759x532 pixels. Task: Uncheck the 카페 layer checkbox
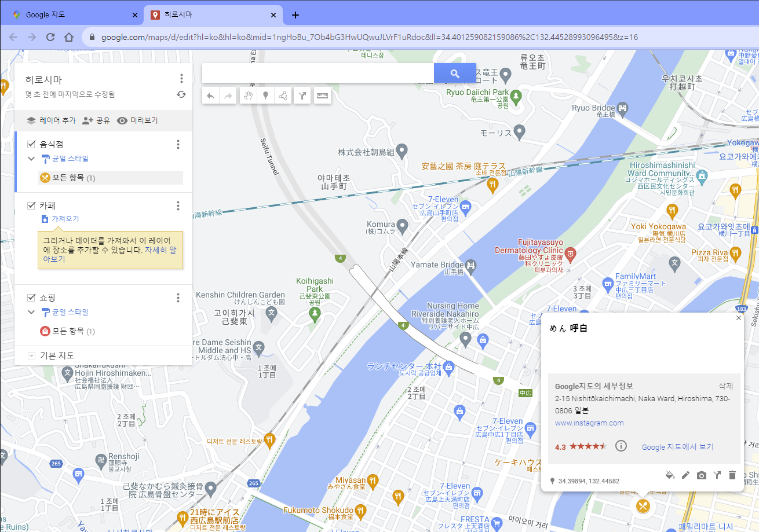32,205
